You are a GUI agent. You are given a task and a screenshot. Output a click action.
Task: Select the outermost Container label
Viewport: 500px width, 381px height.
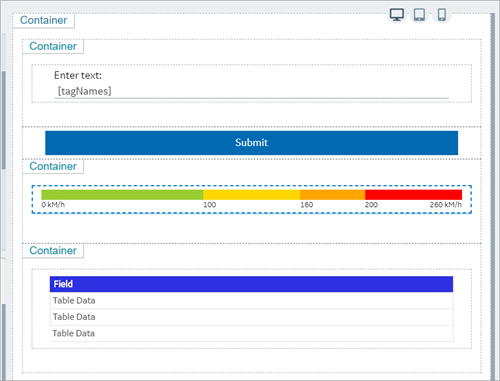click(x=44, y=20)
